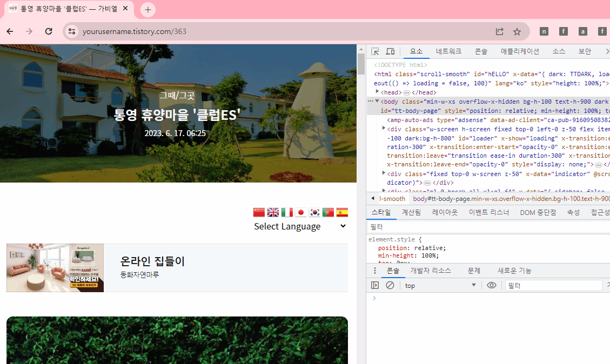
Task: Click the share page icon in address bar
Action: (x=500, y=31)
